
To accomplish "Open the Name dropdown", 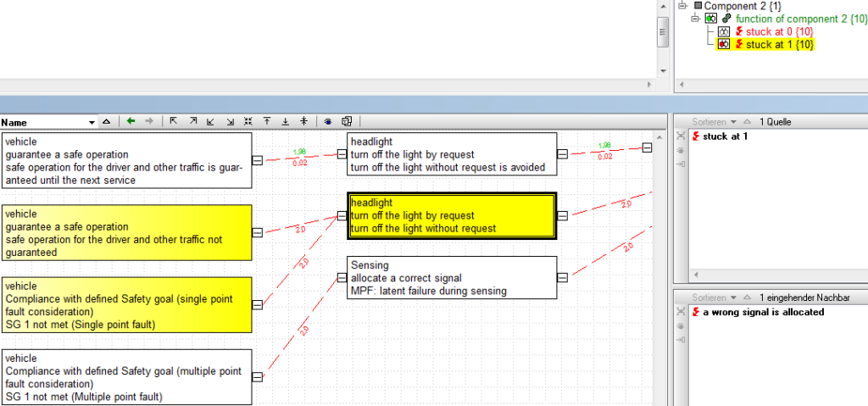I will 92,123.
